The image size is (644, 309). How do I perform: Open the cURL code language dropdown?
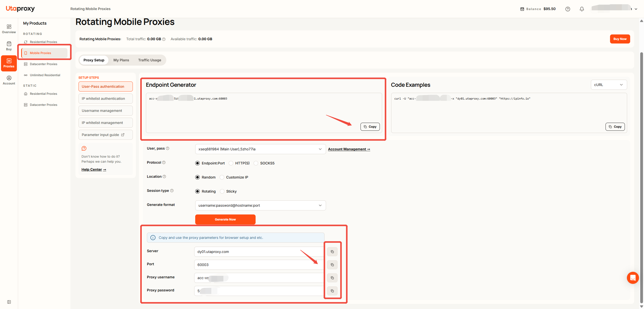(609, 85)
